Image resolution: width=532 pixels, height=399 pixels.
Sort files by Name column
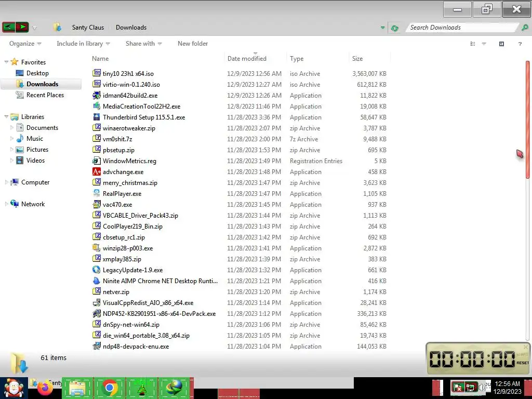(100, 58)
